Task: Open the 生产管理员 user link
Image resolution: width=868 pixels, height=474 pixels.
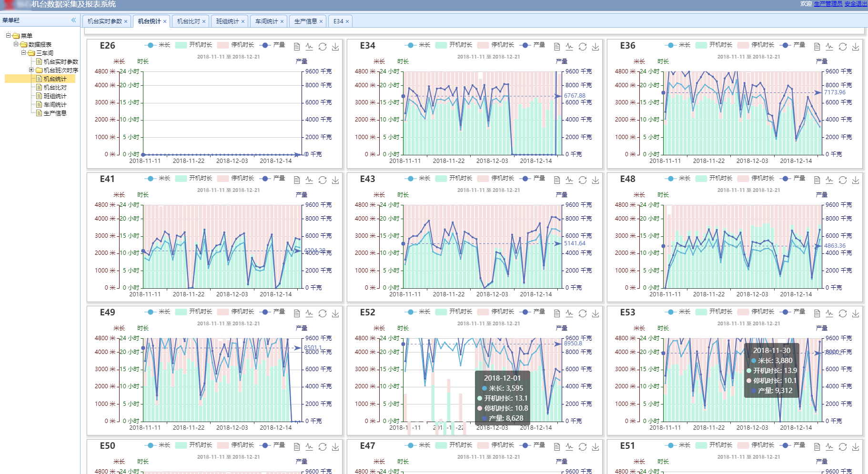Action: [x=828, y=4]
